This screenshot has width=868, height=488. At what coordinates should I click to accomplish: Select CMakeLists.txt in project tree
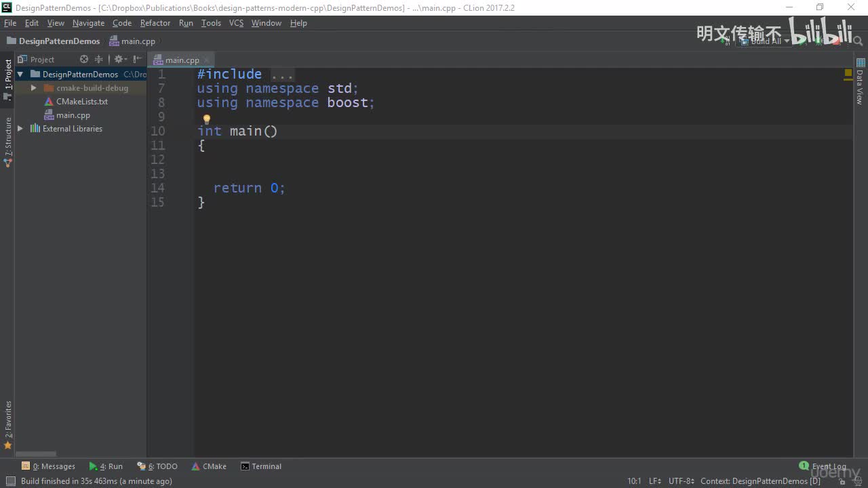click(x=76, y=102)
